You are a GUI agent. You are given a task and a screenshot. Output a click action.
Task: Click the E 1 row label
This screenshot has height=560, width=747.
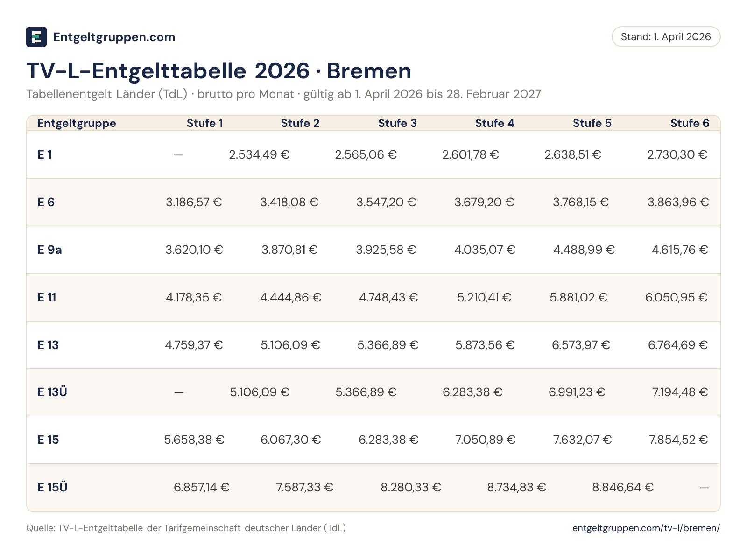(x=45, y=155)
